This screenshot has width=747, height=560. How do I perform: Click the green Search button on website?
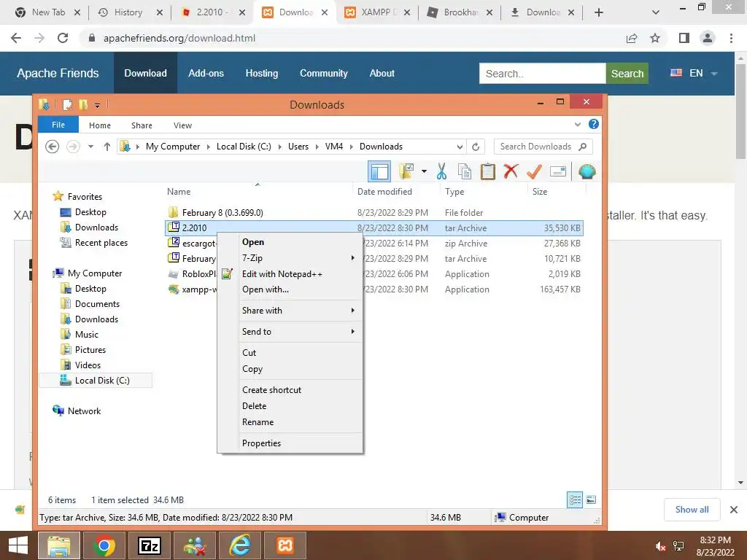(627, 74)
